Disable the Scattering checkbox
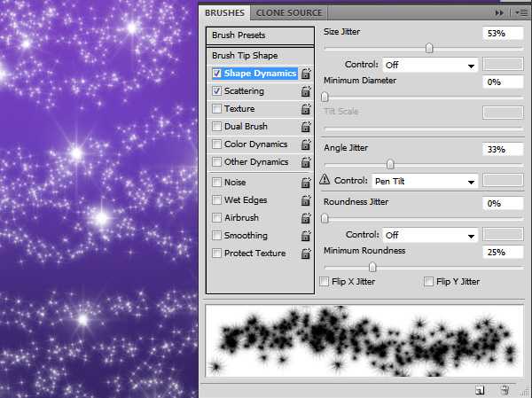Screen dimensions: 532x398 click(217, 91)
